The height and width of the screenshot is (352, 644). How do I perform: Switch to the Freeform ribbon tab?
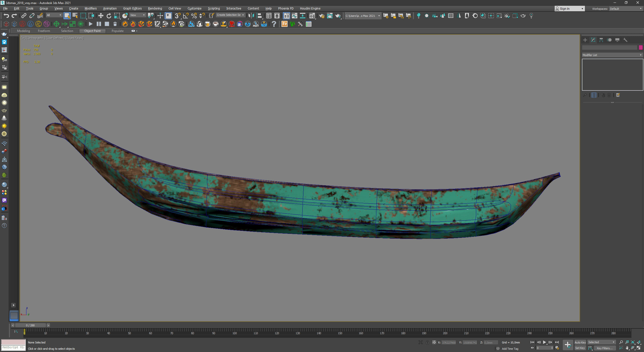44,31
